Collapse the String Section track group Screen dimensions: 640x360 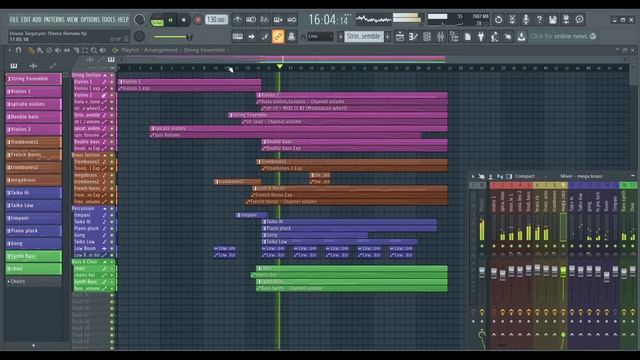(105, 75)
